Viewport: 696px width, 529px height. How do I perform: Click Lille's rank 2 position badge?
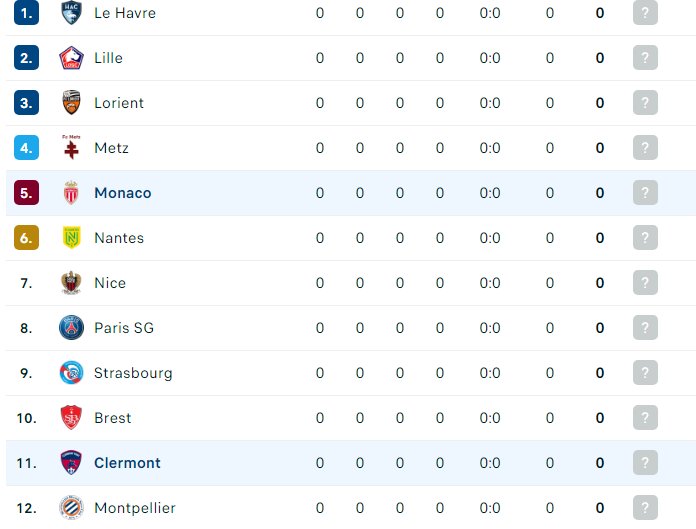pyautogui.click(x=26, y=58)
